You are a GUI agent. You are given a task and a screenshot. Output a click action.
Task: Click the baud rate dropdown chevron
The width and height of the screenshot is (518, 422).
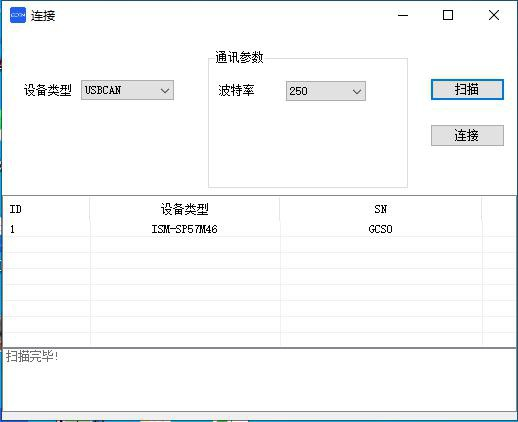(357, 91)
